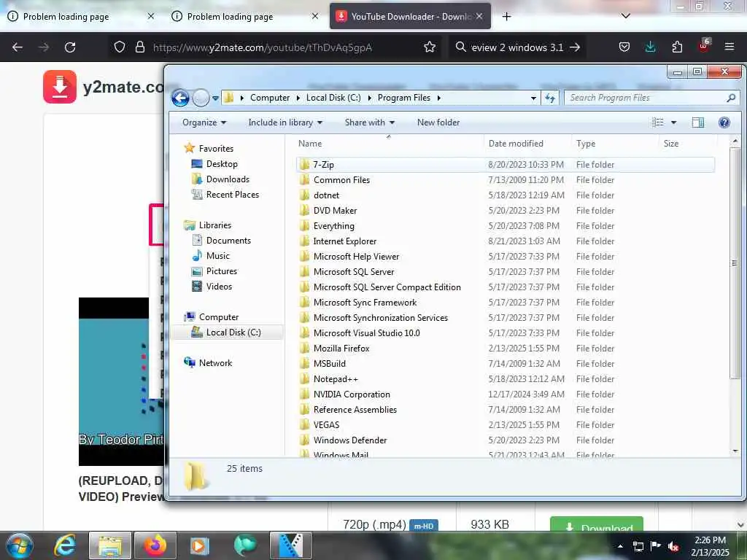Select the Mozilla Firefox folder icon
The width and height of the screenshot is (747, 560).
304,348
